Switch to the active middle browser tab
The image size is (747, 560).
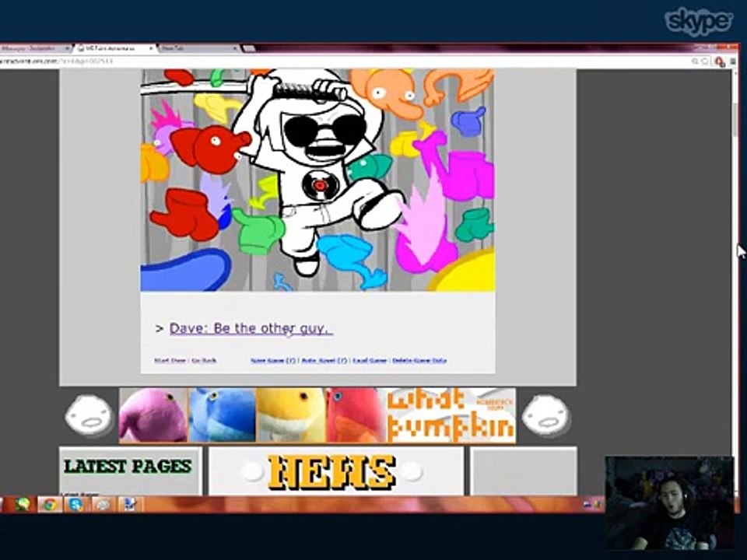114,48
